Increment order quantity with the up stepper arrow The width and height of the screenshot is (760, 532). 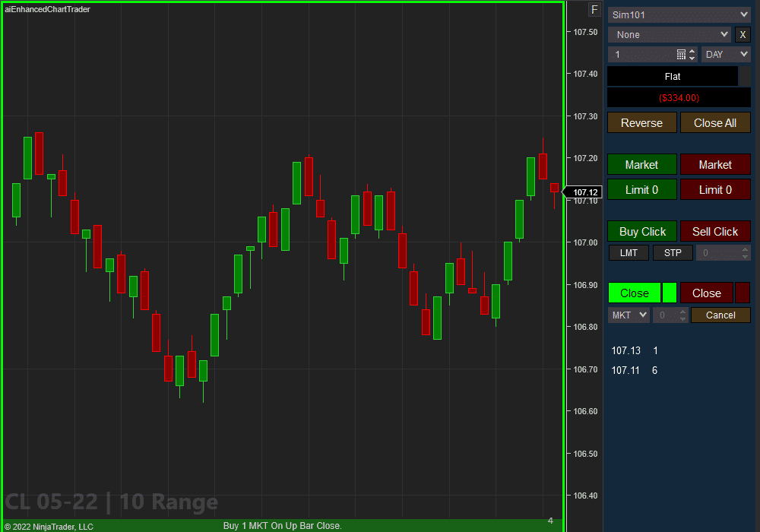[x=692, y=52]
